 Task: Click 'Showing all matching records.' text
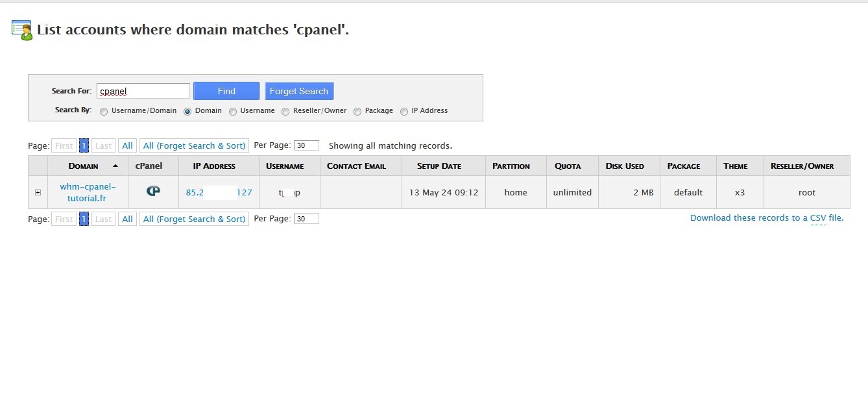(391, 145)
